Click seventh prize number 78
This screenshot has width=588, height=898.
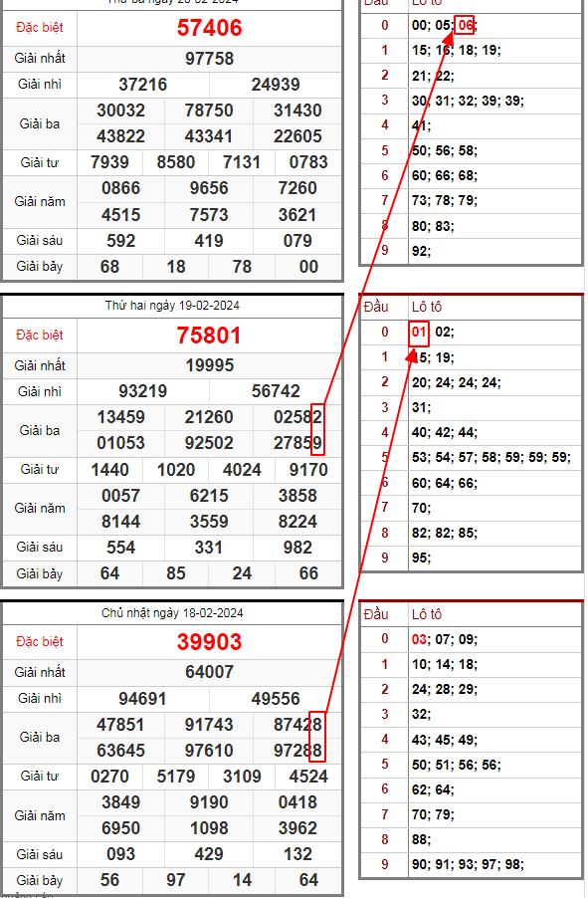(242, 267)
